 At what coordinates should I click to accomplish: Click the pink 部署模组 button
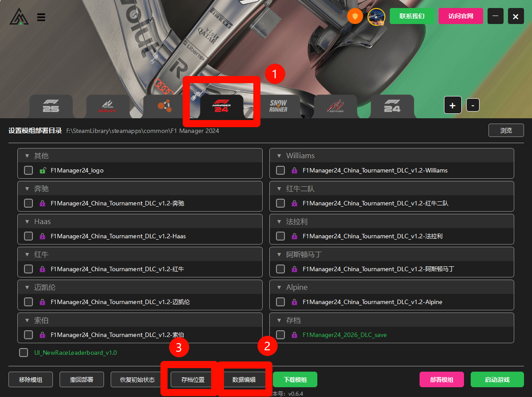441,380
